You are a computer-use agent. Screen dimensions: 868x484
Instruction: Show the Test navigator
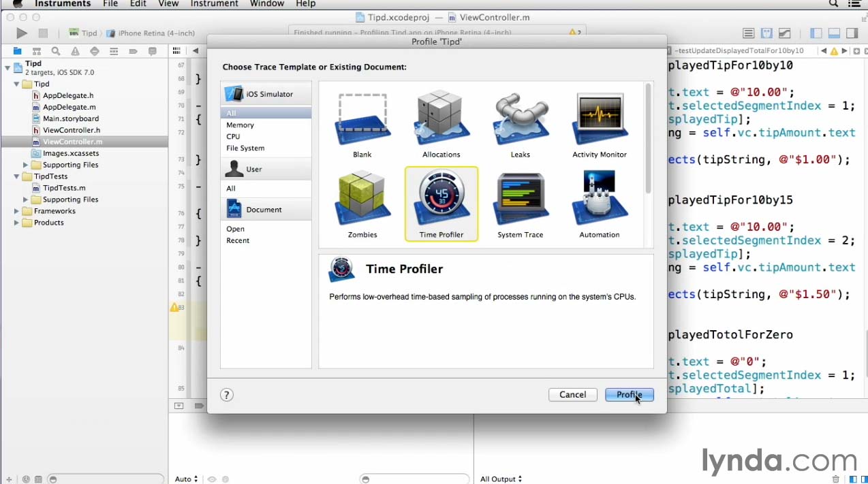tap(95, 51)
